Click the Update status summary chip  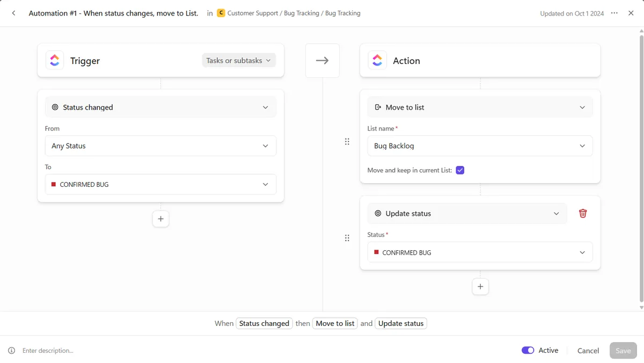(x=401, y=323)
